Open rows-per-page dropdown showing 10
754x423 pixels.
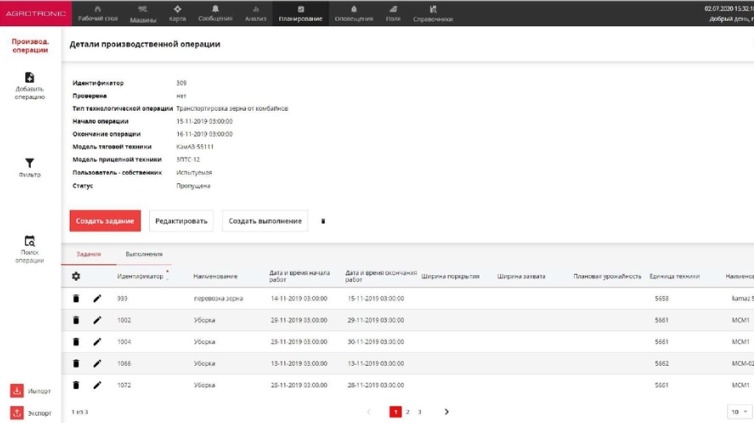point(739,411)
